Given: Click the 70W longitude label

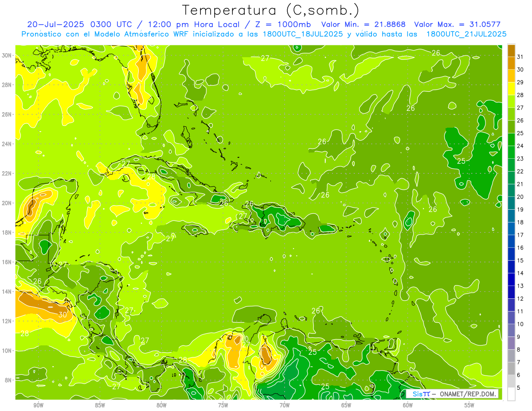Looking at the screenshot, I should pos(285,405).
